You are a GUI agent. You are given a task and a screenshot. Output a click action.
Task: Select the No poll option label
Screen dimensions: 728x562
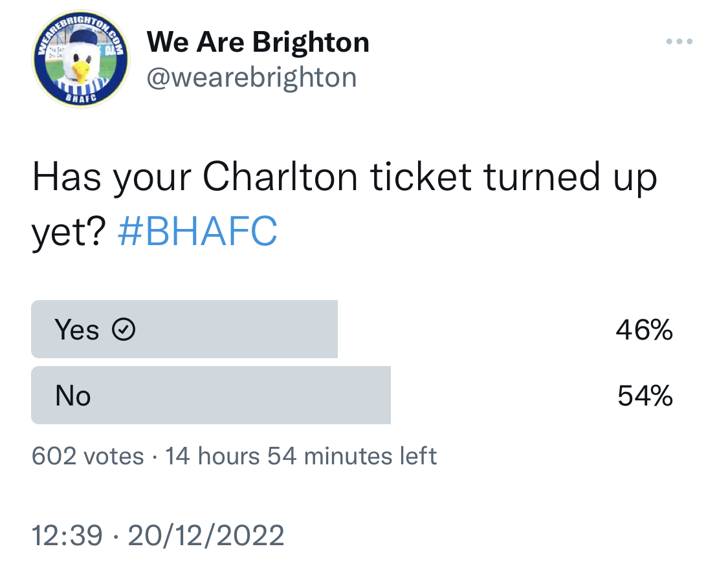pyautogui.click(x=73, y=395)
